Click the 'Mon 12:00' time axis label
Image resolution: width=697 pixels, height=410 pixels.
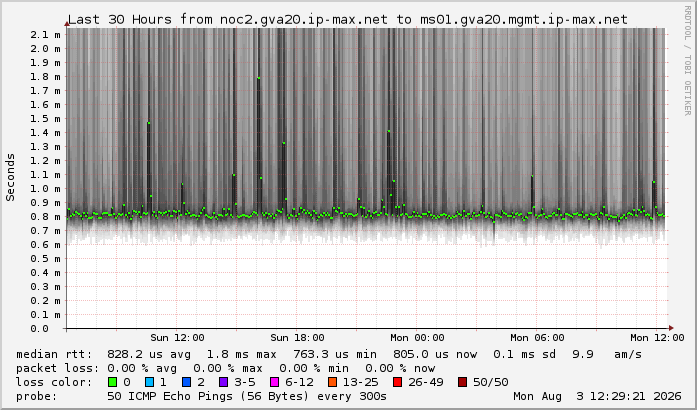[657, 338]
